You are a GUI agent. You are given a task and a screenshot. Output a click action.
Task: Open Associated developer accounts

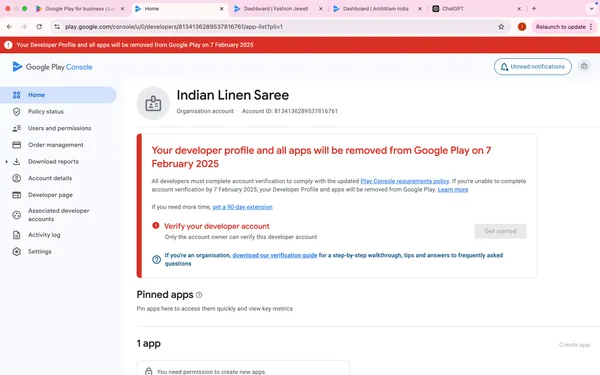pos(59,215)
